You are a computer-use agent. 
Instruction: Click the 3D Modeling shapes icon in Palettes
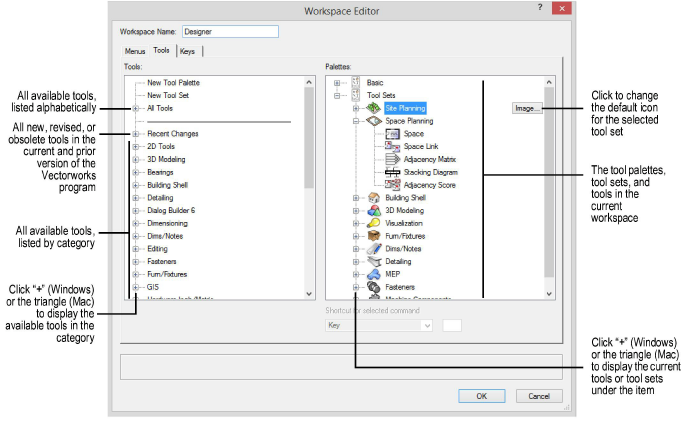[374, 210]
